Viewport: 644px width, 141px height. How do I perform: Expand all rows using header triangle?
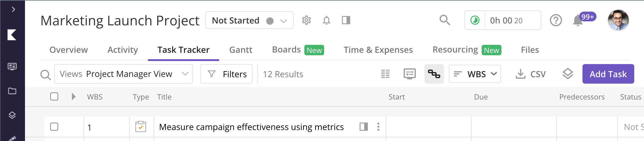[x=73, y=97]
